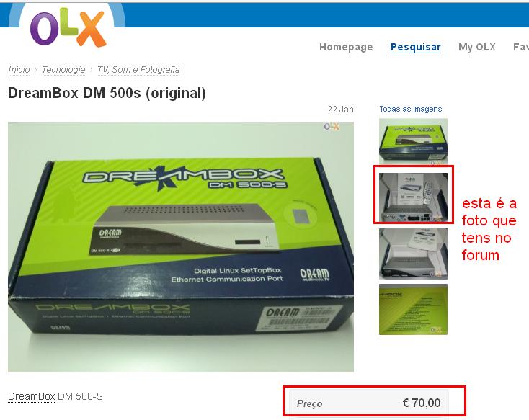Click the DreamBox DM 500s listing title
Screen dimensions: 529x420
[107, 93]
